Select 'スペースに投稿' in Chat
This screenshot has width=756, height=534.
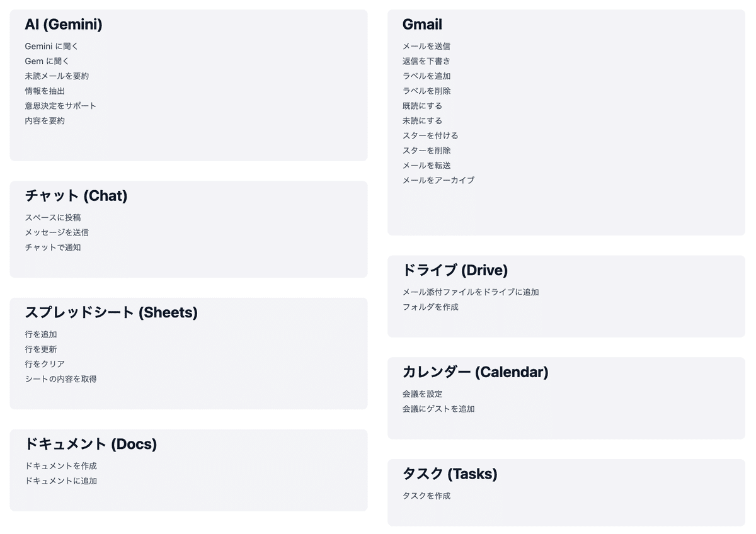click(x=53, y=217)
